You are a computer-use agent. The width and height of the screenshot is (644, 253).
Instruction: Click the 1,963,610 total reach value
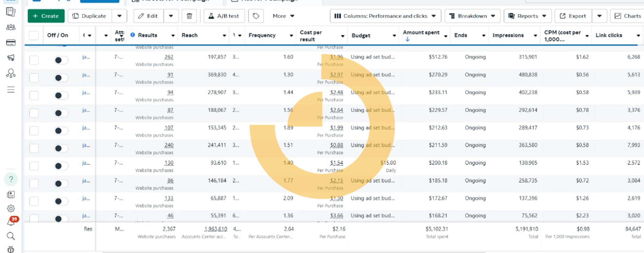coord(215,229)
